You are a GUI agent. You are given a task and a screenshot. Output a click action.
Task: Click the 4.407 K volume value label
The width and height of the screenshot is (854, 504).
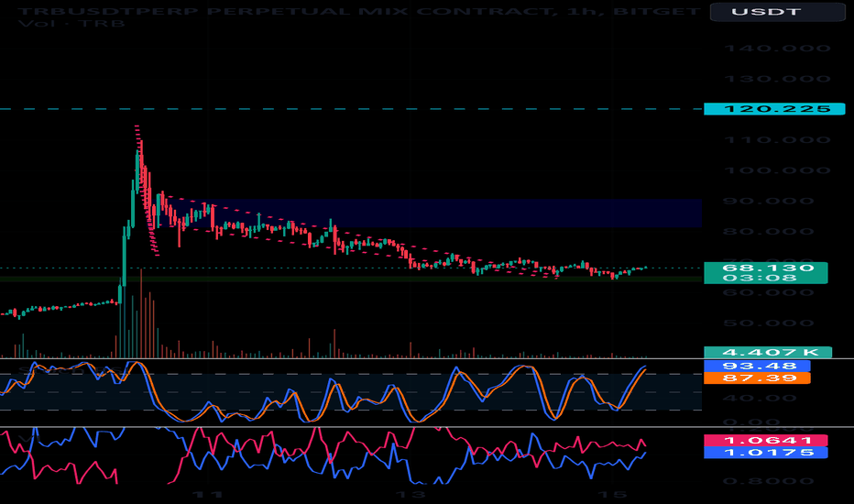[767, 352]
